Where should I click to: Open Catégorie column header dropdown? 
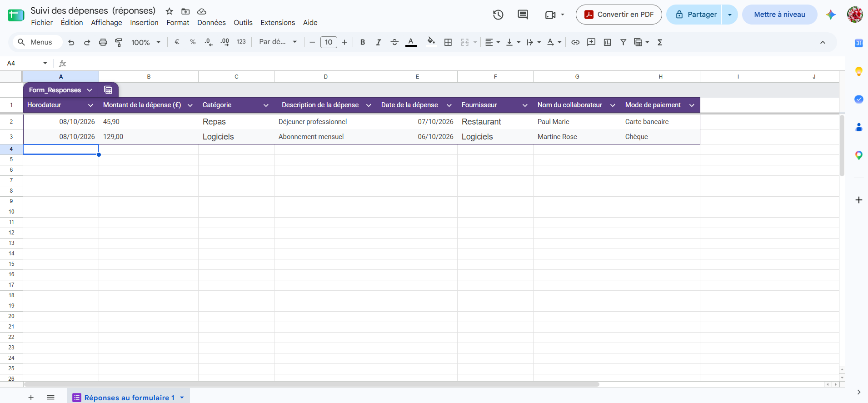click(x=266, y=105)
